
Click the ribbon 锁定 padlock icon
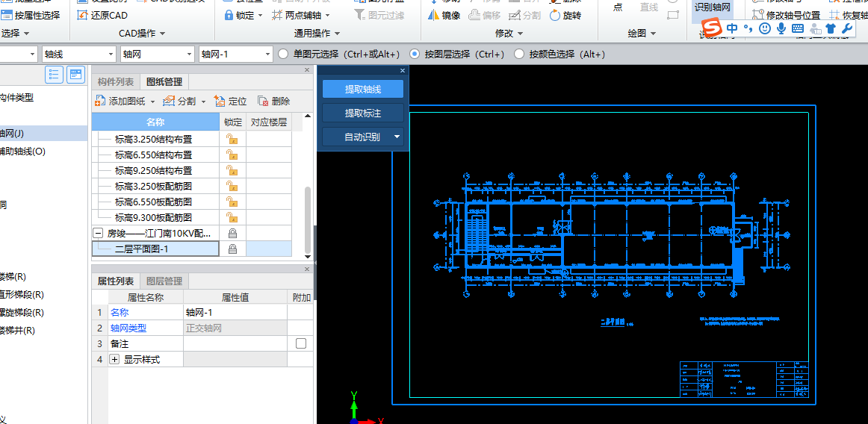click(229, 16)
